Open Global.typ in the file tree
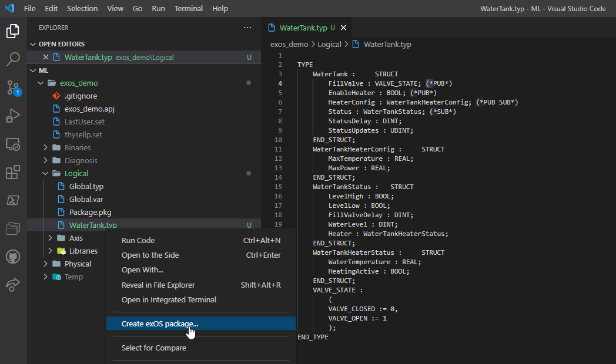The image size is (616, 364). coord(86,186)
